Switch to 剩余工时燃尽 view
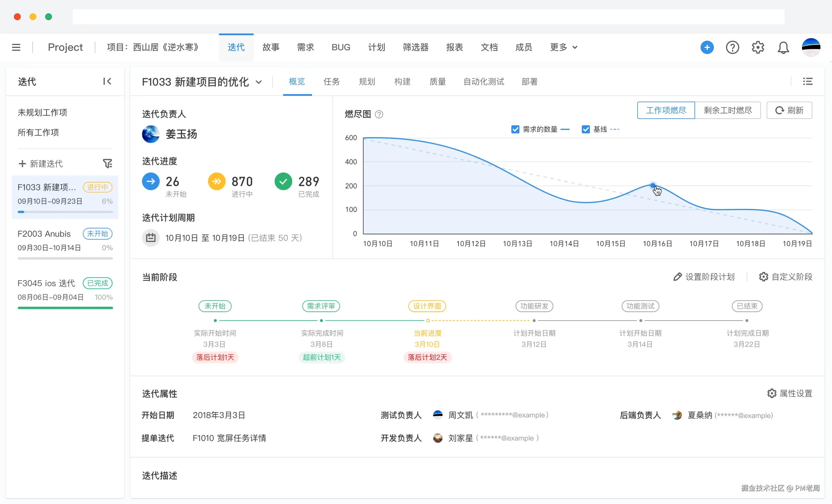The image size is (832, 504). (728, 110)
